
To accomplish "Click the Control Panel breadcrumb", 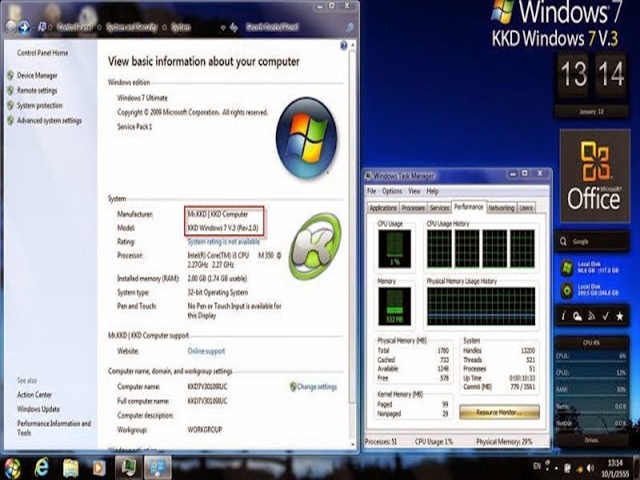I will click(75, 27).
